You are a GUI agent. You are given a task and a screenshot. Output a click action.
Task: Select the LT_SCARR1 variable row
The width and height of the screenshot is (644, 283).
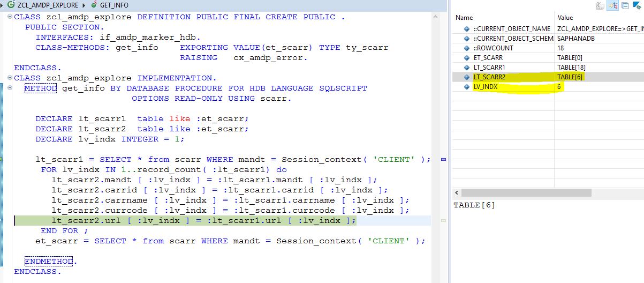point(547,68)
